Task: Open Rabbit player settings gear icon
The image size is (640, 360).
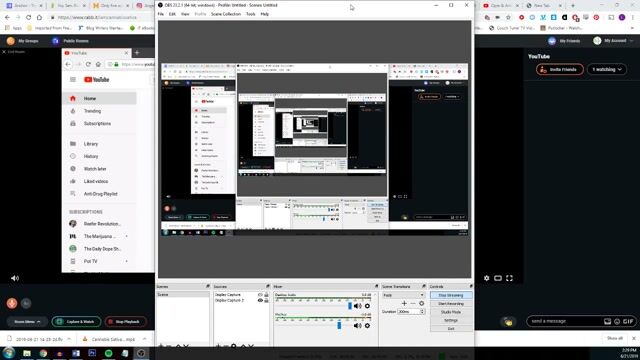Action: 487,278
